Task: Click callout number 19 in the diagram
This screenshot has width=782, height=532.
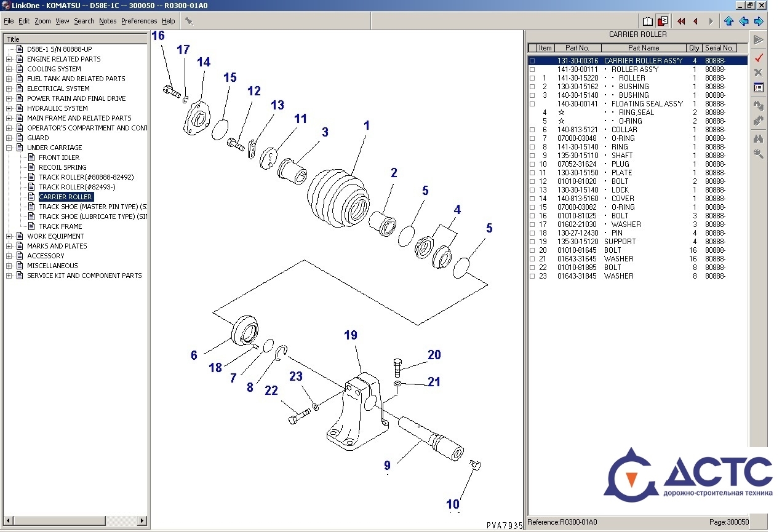Action: (x=350, y=335)
